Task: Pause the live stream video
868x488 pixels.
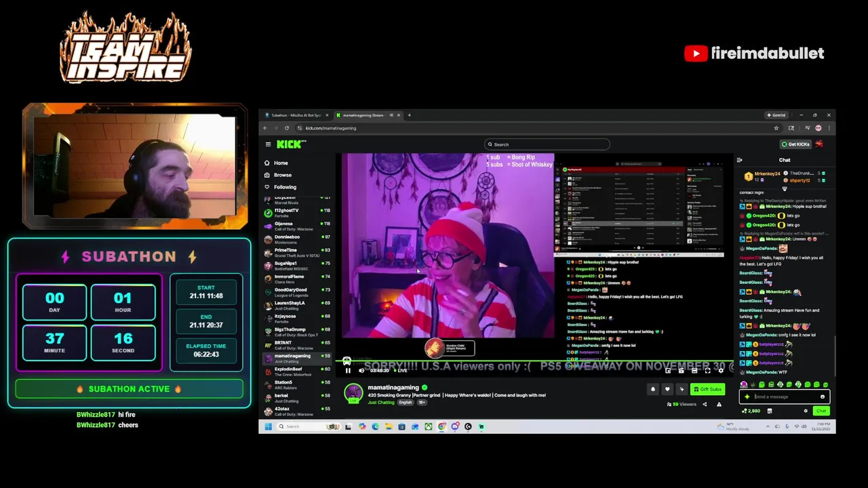Action: (x=348, y=371)
